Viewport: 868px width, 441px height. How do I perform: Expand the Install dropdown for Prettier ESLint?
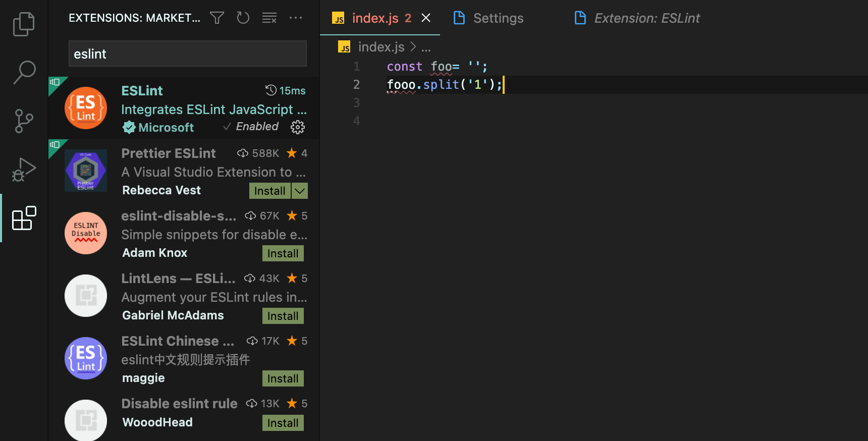click(300, 191)
